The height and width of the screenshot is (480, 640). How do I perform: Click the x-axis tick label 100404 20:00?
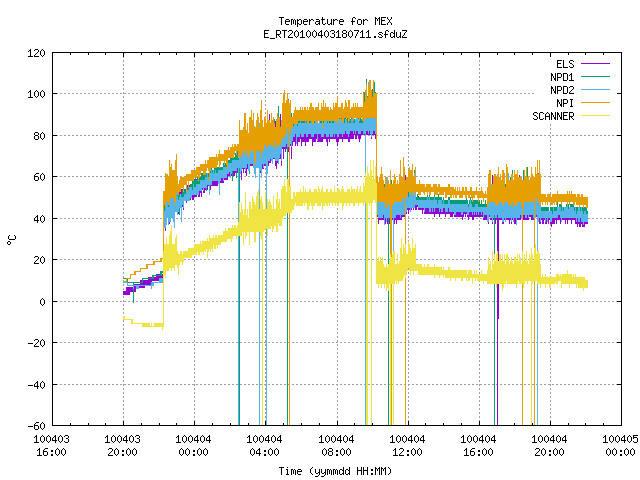[549, 446]
